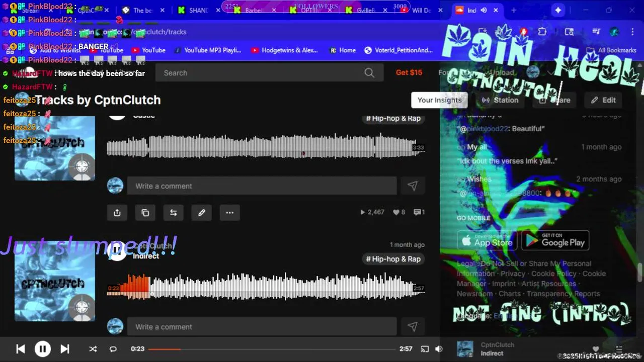
Task: Open the YouTube MP3 Playli... bookmark
Action: point(207,50)
